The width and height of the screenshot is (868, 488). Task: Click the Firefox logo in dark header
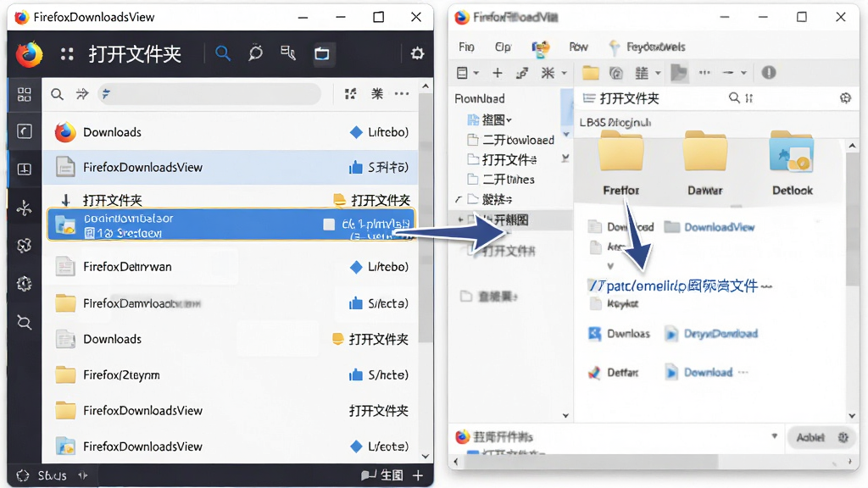[x=29, y=53]
